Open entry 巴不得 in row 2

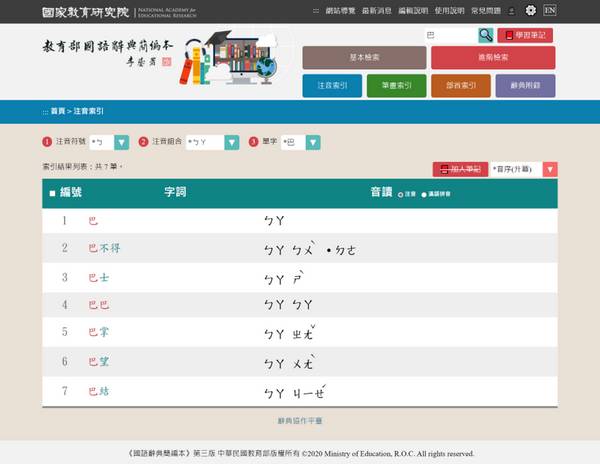104,248
